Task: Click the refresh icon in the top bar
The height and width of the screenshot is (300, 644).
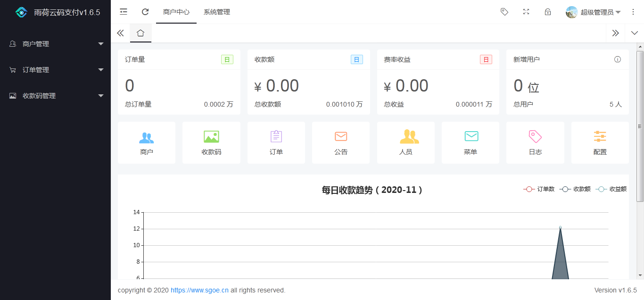Action: [145, 12]
